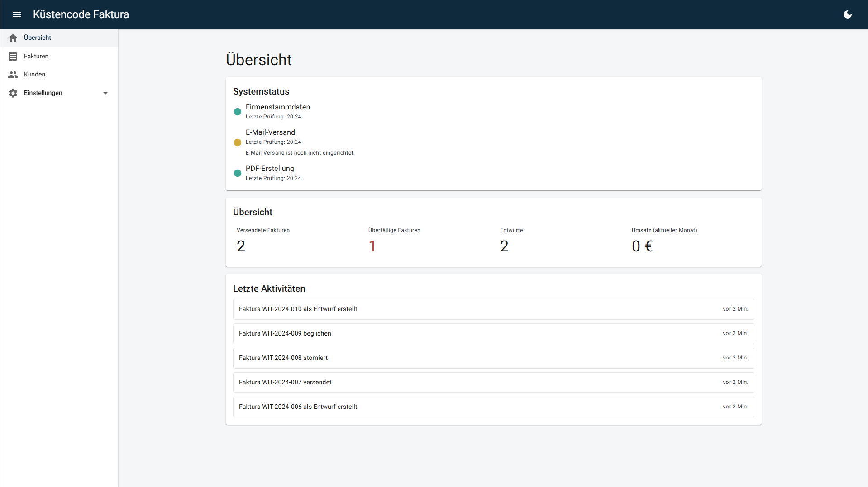
Task: Click the Einstellungen gear icon
Action: (13, 93)
